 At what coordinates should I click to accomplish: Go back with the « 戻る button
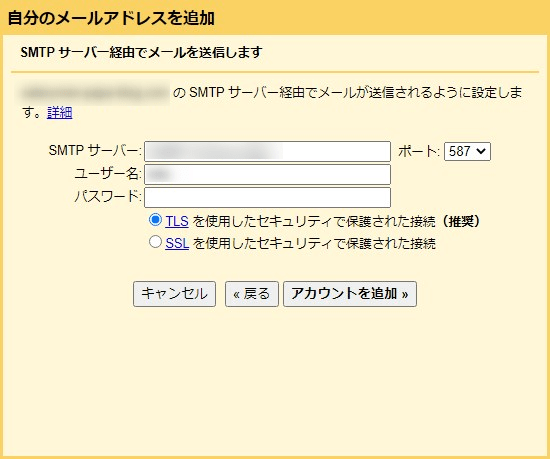click(x=252, y=294)
